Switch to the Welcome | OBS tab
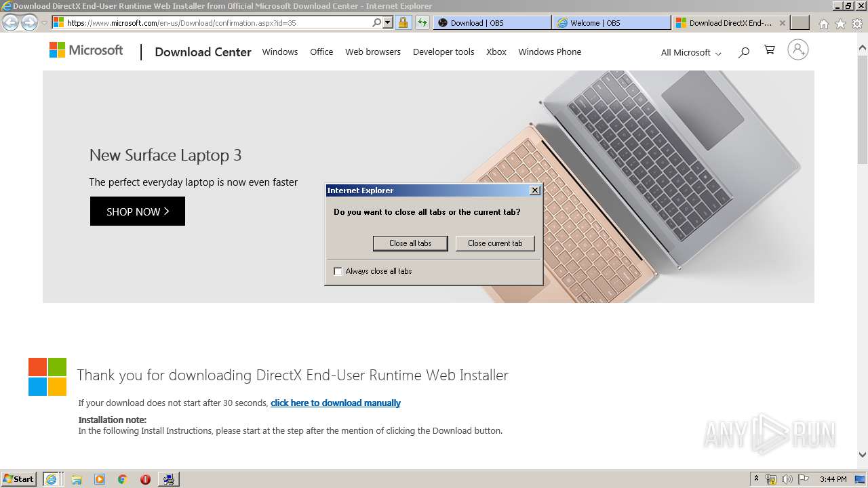The width and height of the screenshot is (868, 488). point(612,22)
